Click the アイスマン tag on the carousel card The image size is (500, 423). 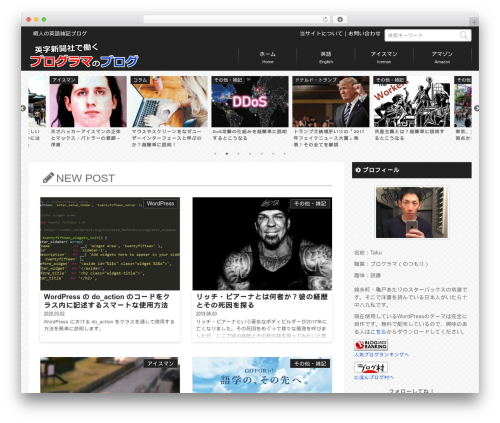[64, 80]
